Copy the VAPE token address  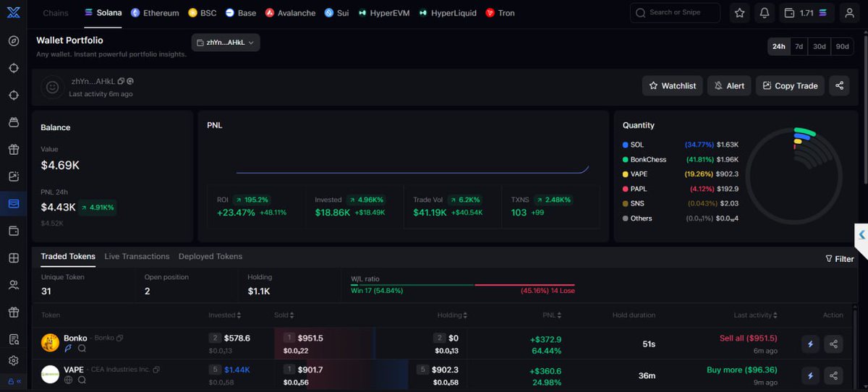tap(156, 370)
